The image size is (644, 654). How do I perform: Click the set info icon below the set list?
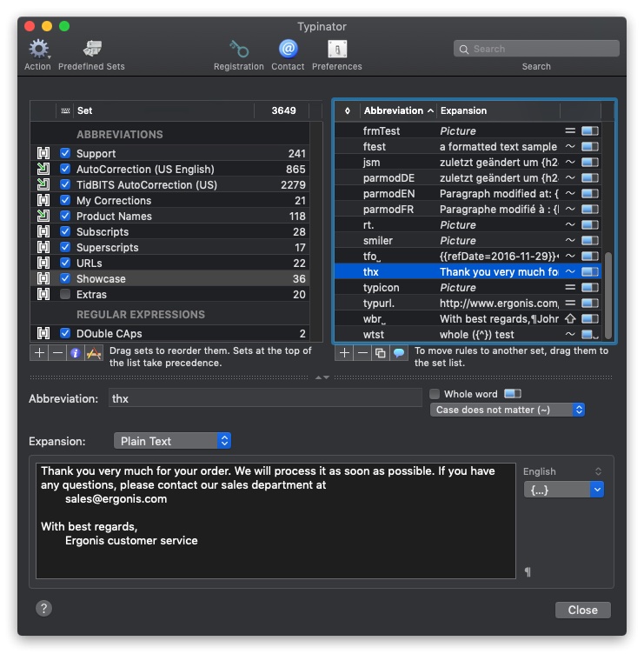tap(76, 352)
